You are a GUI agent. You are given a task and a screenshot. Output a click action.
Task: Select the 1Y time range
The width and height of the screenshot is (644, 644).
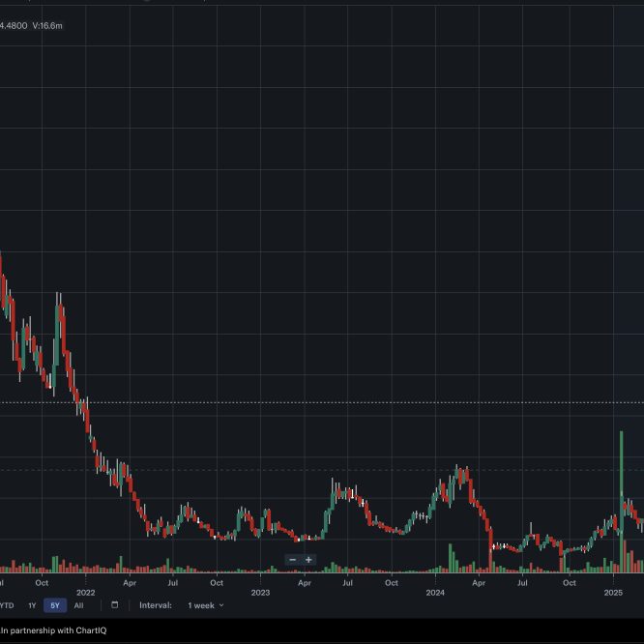[x=32, y=605]
